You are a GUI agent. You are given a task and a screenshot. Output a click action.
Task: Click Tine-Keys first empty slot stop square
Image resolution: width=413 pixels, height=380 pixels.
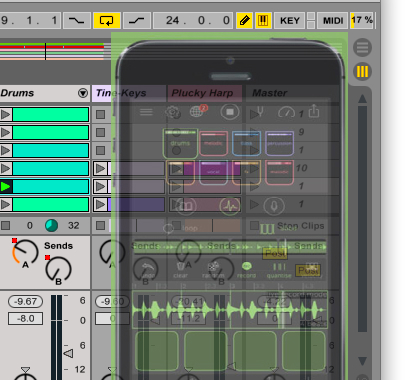(x=100, y=114)
